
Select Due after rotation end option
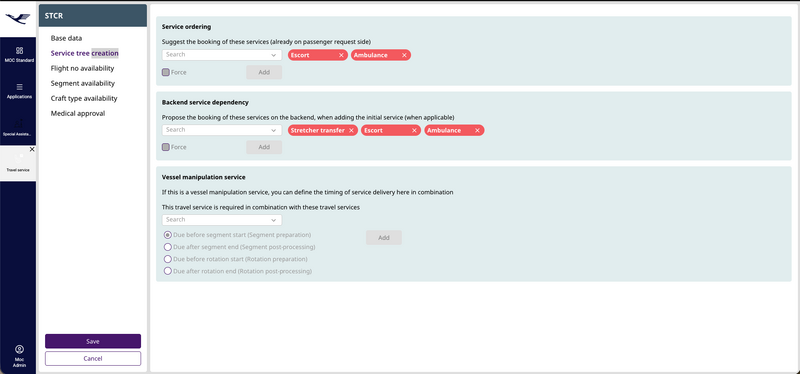click(x=167, y=271)
